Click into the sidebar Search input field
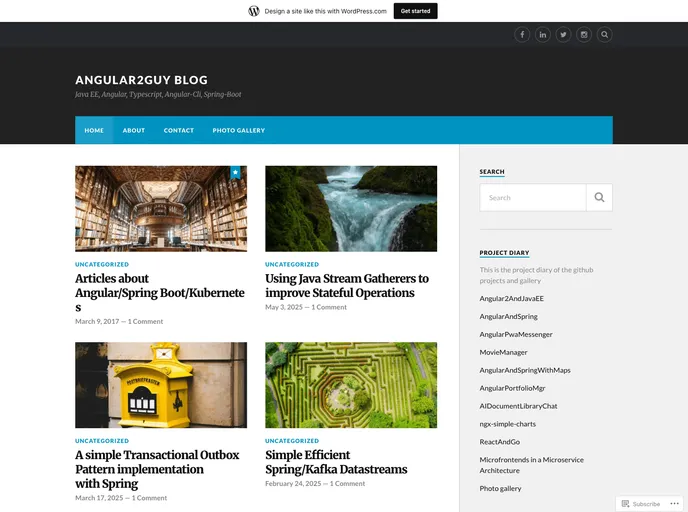The height and width of the screenshot is (512, 688). [533, 197]
